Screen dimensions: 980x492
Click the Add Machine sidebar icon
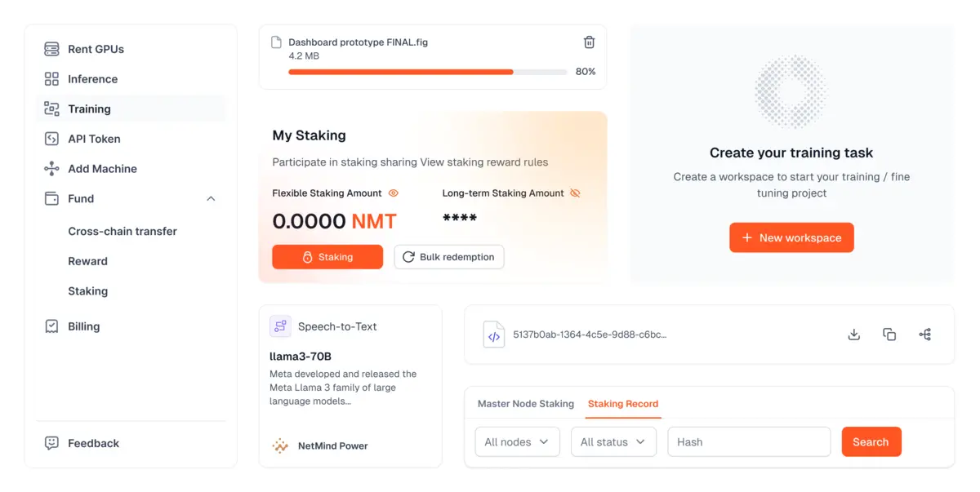(51, 169)
